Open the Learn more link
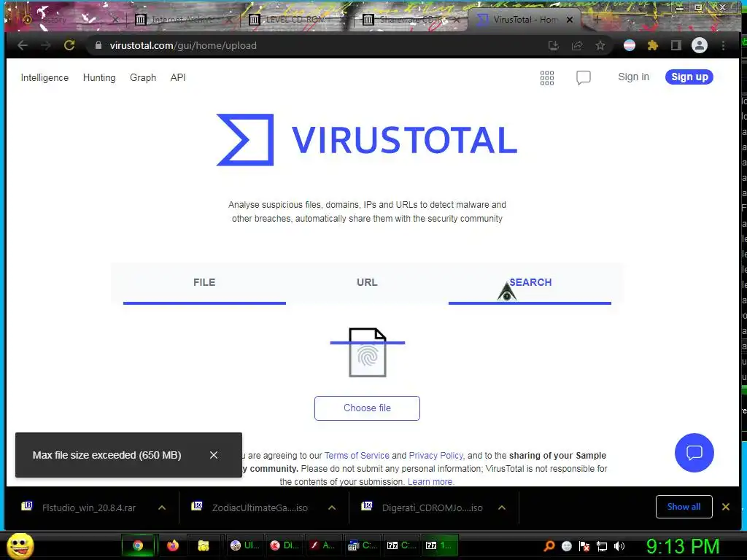The height and width of the screenshot is (560, 747). [x=430, y=481]
